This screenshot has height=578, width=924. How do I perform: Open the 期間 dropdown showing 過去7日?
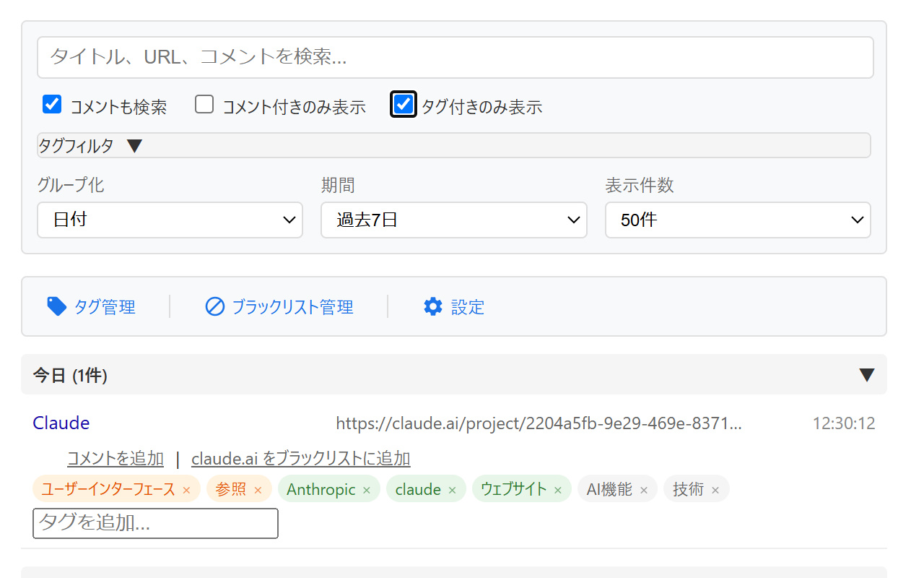point(453,220)
